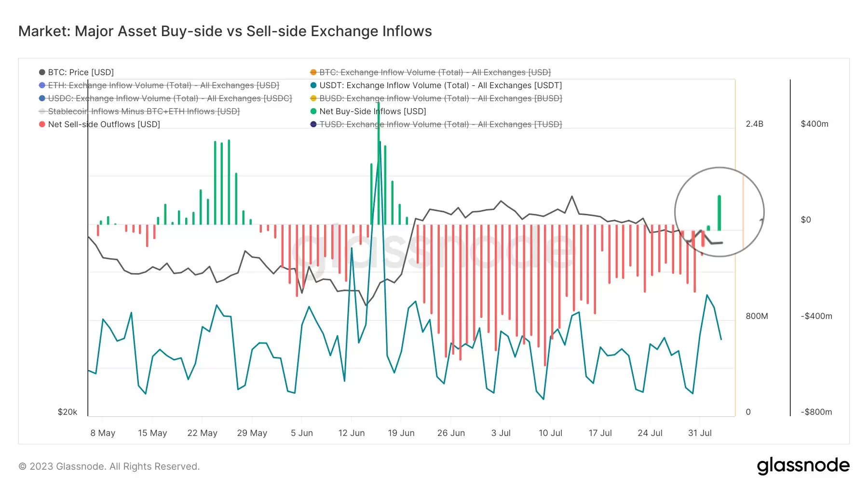The image size is (868, 488).
Task: Click the red Net Sell-side Outflows legend dot
Action: 42,124
